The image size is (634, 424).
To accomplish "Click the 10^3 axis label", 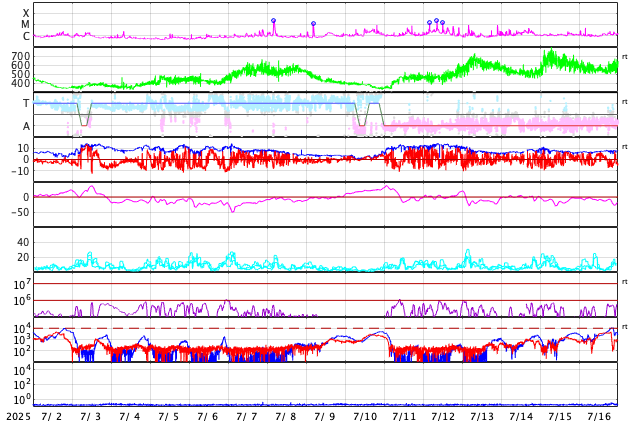I will pyautogui.click(x=22, y=340).
